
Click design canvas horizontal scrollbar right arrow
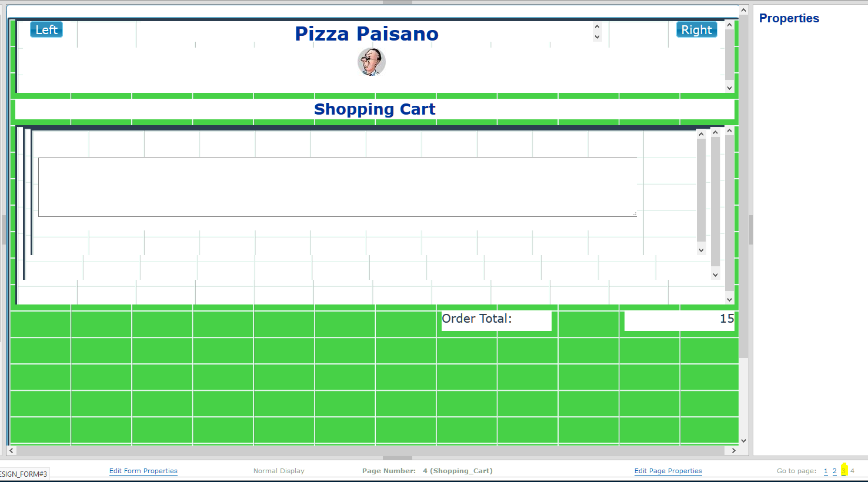[x=734, y=451]
